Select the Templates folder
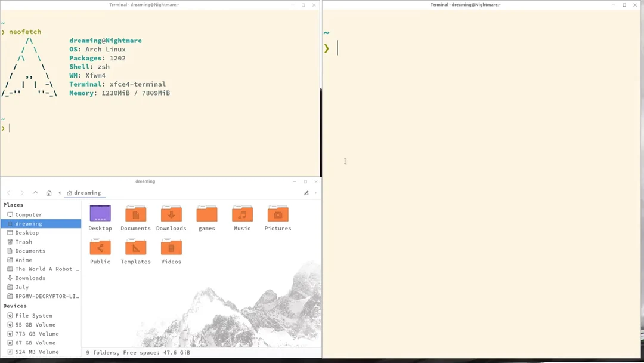Screen dimensions: 644x363 [135, 247]
